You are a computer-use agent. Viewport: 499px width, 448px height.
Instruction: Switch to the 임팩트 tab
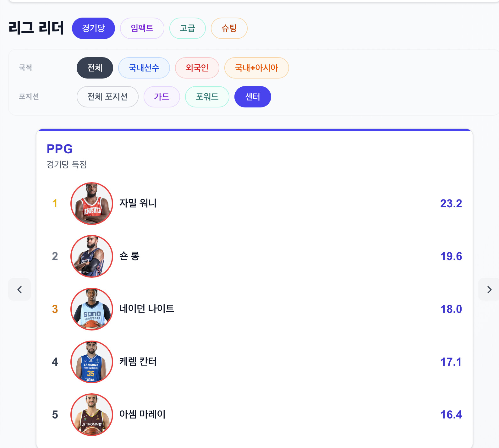pos(142,28)
